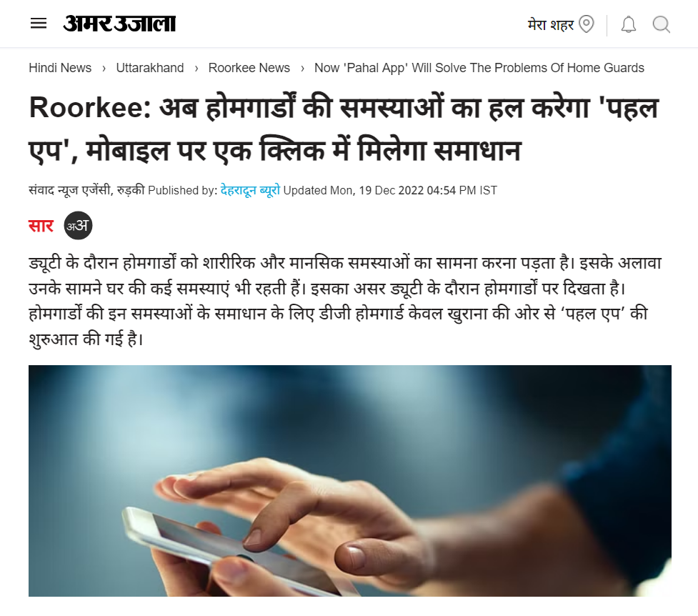Click the red सार summary label

[41, 226]
